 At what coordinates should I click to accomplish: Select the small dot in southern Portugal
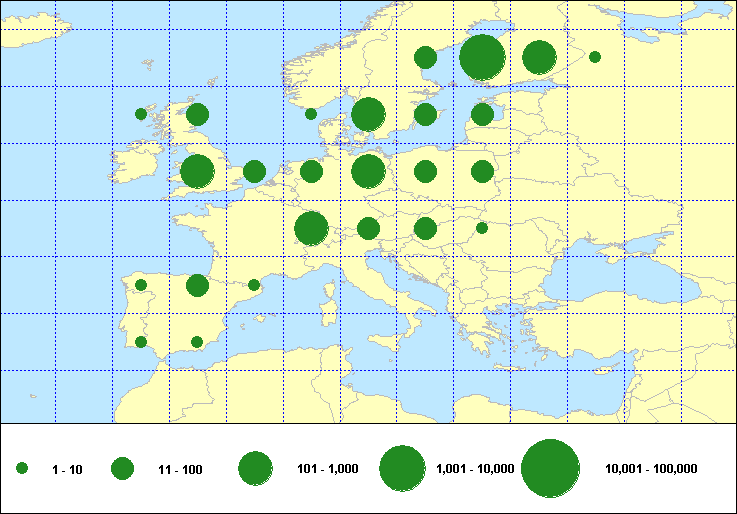click(141, 342)
